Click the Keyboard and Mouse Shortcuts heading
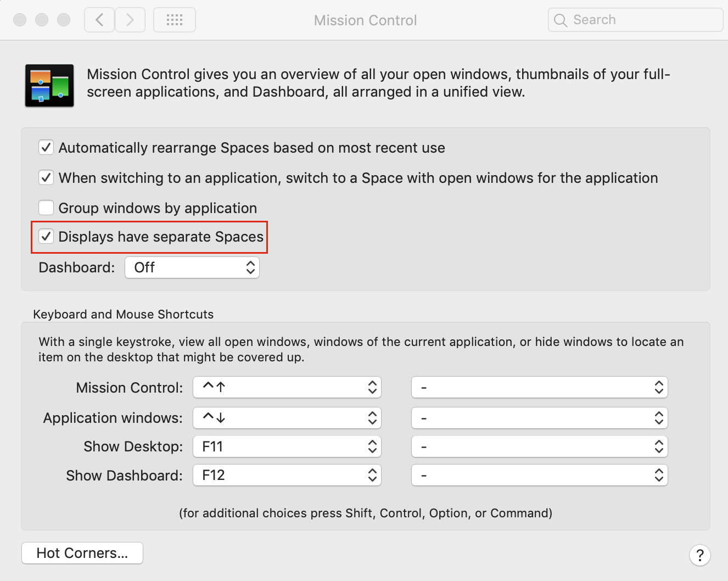This screenshot has width=728, height=581. pos(124,314)
